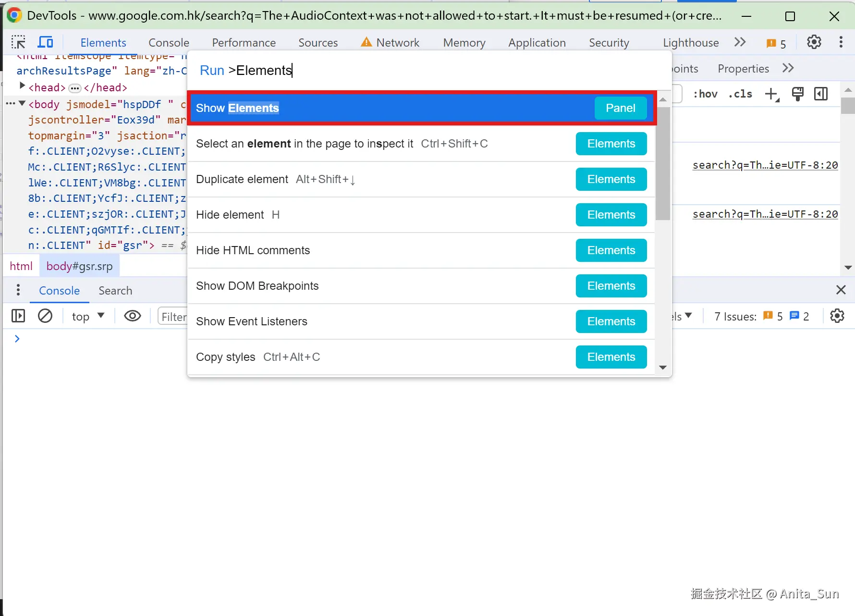Open the top JavaScript context dropdown
855x616 pixels.
[88, 316]
